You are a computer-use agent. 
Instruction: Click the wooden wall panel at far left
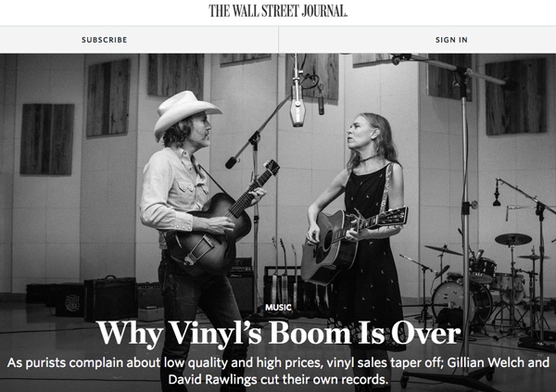(x=47, y=139)
